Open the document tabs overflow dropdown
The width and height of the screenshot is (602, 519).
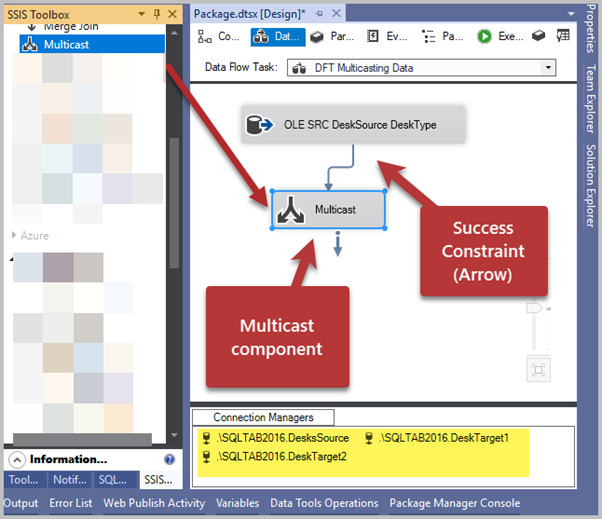coord(571,14)
